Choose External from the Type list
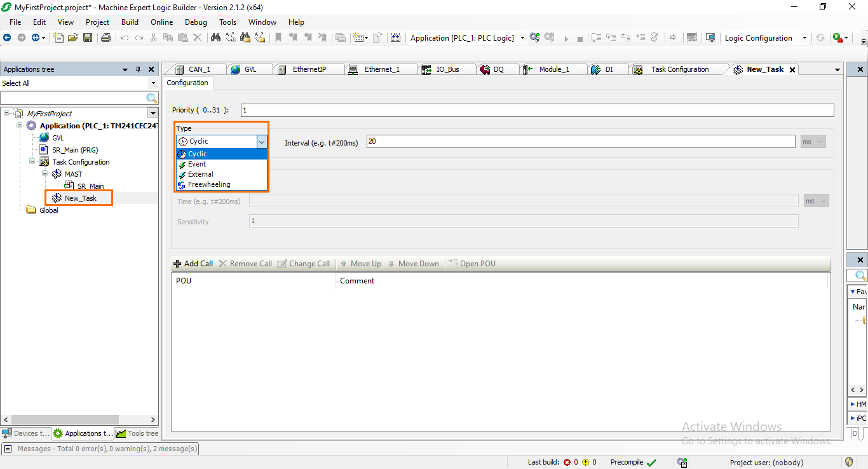Screen dimensions: 868x469 [222, 174]
